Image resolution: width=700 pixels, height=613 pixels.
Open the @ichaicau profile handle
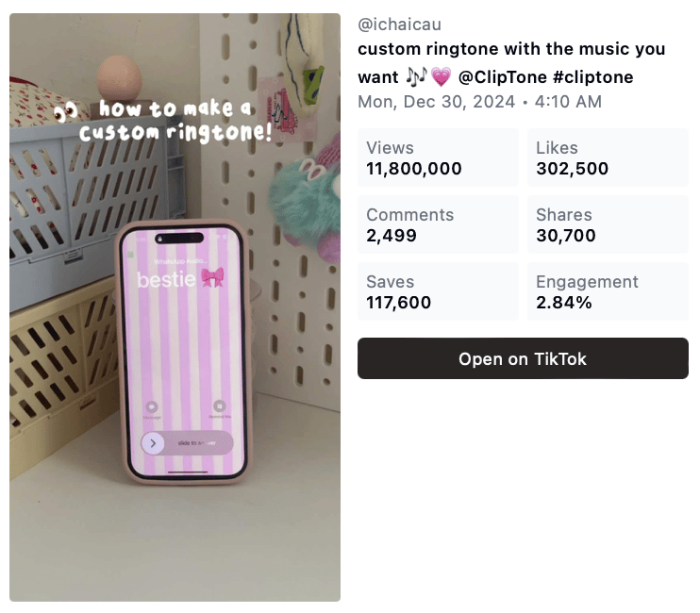pyautogui.click(x=400, y=25)
